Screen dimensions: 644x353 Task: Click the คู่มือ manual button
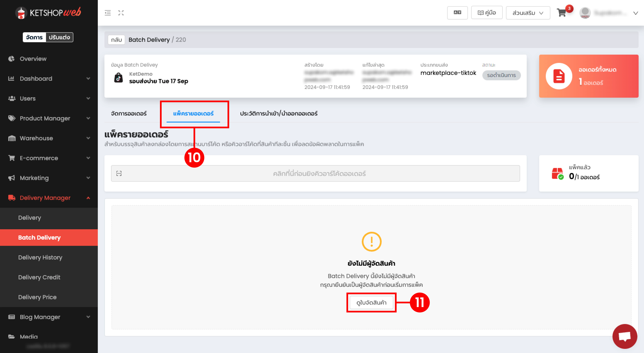click(x=487, y=13)
